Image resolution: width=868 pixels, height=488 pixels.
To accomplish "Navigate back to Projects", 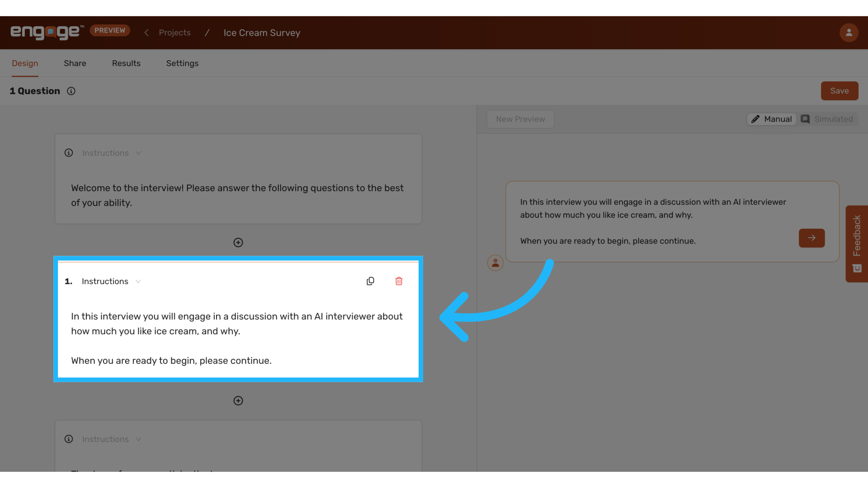I will tap(175, 33).
